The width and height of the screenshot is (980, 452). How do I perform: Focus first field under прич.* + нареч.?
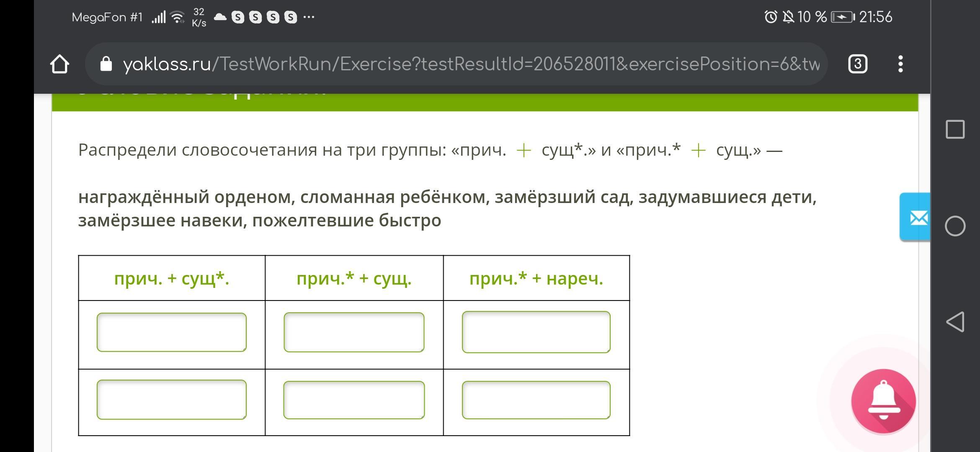(536, 332)
